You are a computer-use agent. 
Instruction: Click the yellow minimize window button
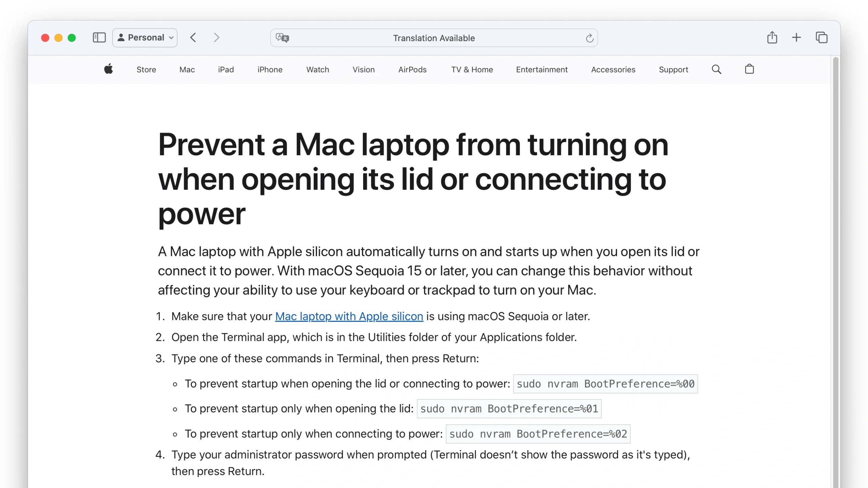(58, 38)
